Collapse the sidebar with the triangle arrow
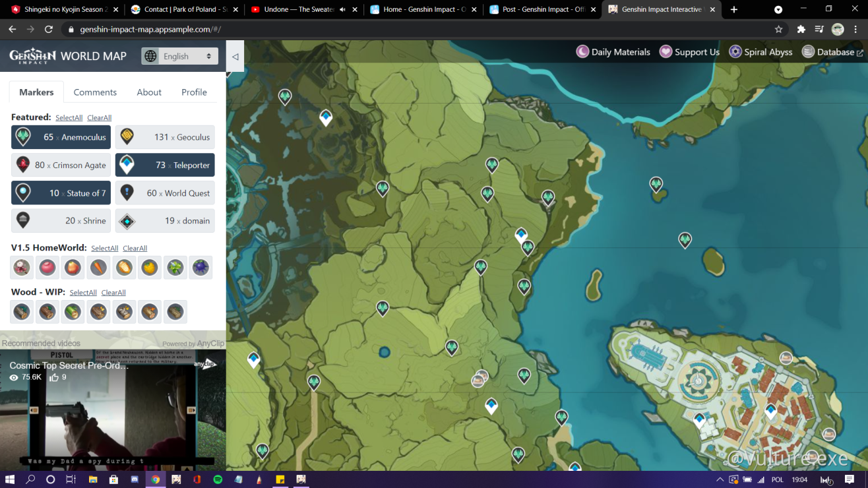 click(x=235, y=57)
